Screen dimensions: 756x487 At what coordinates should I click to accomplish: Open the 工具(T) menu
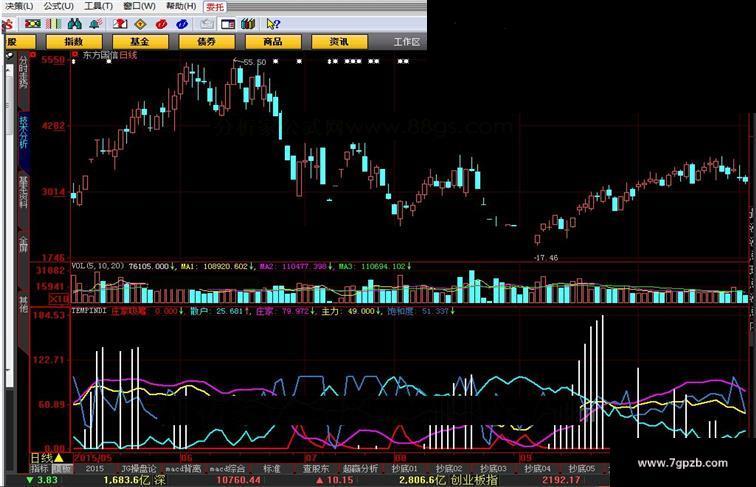[x=98, y=6]
